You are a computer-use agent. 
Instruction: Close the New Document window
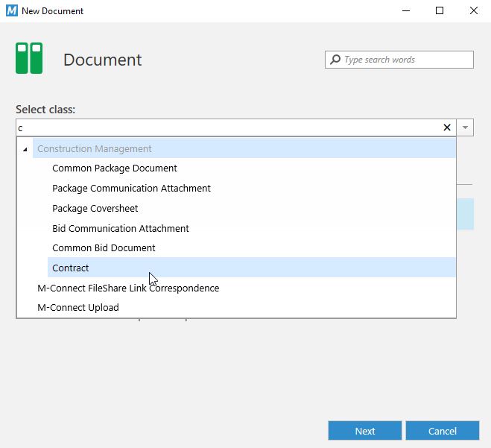point(474,10)
